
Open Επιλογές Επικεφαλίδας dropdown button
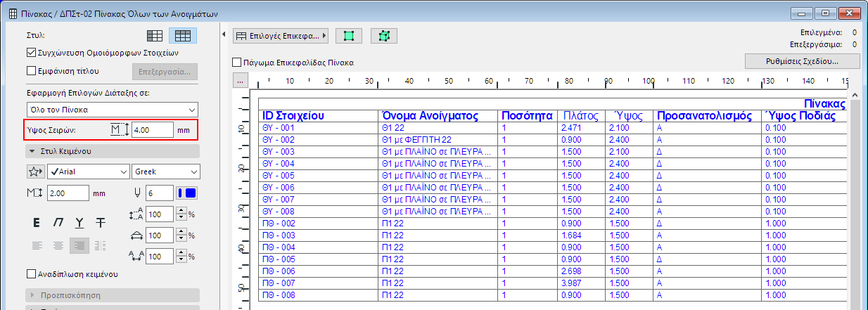pos(281,34)
